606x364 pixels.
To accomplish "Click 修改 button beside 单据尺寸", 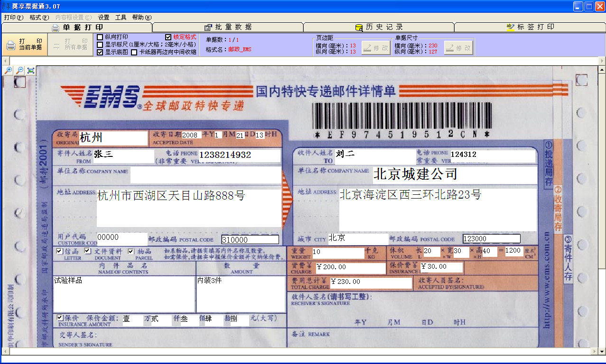I will tap(457, 47).
